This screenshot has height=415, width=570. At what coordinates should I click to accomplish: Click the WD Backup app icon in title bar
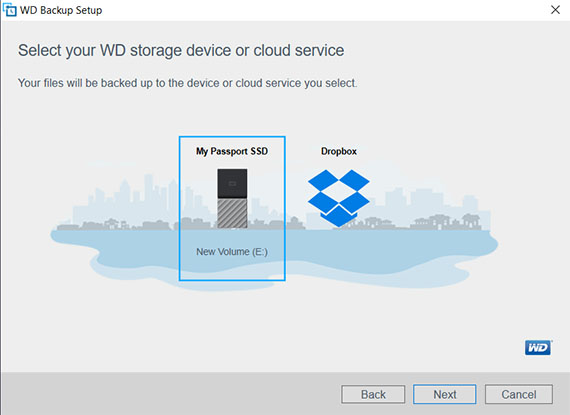pyautogui.click(x=9, y=9)
